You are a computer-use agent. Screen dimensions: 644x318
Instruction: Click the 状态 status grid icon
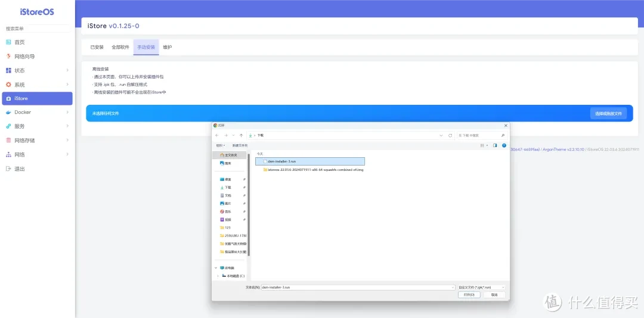click(x=8, y=71)
